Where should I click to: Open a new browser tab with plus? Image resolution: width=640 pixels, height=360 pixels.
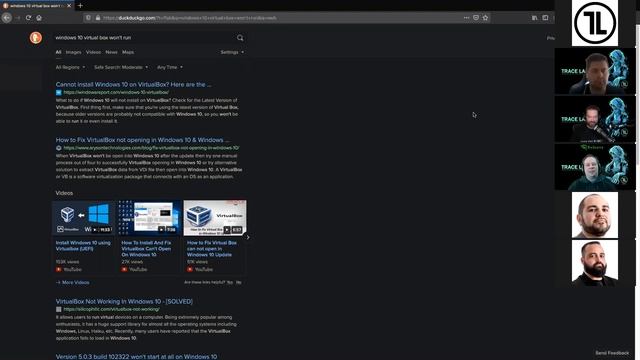click(80, 6)
